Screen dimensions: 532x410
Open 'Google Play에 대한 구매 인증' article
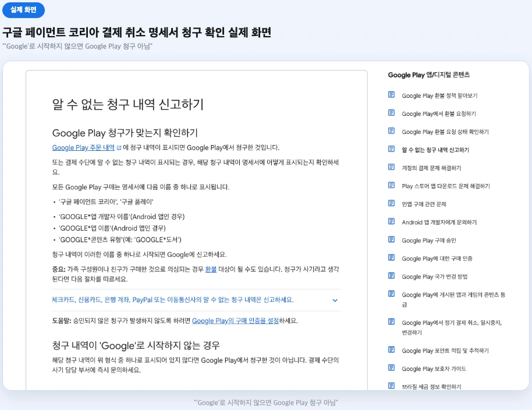coord(437,259)
